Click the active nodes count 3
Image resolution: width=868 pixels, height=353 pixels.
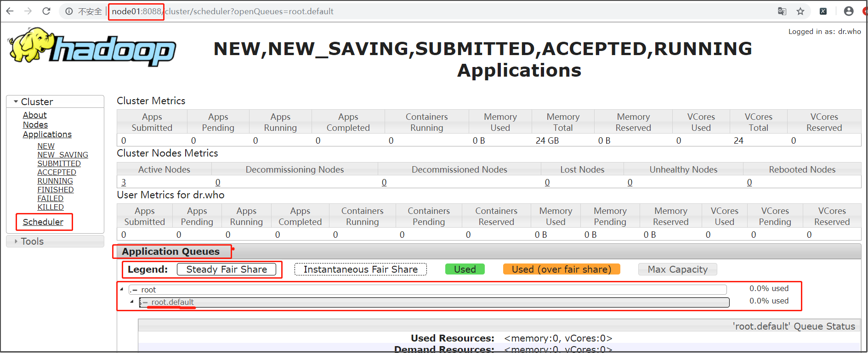124,182
